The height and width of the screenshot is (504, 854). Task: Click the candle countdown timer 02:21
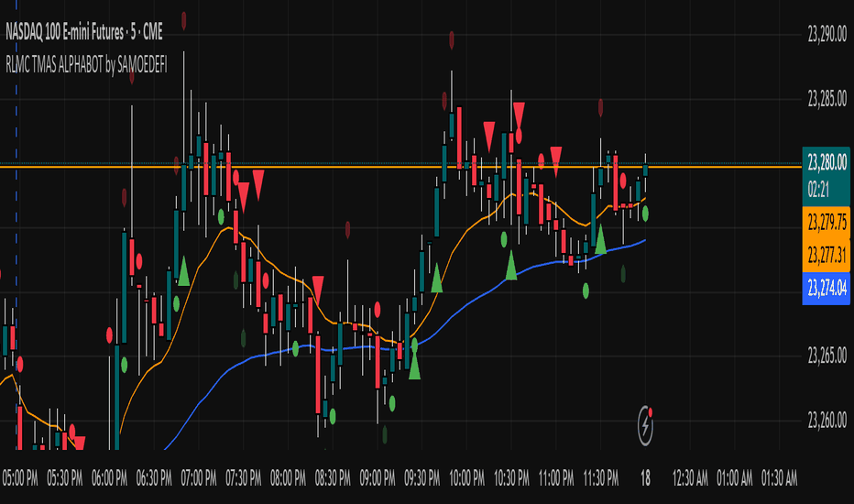(x=818, y=190)
